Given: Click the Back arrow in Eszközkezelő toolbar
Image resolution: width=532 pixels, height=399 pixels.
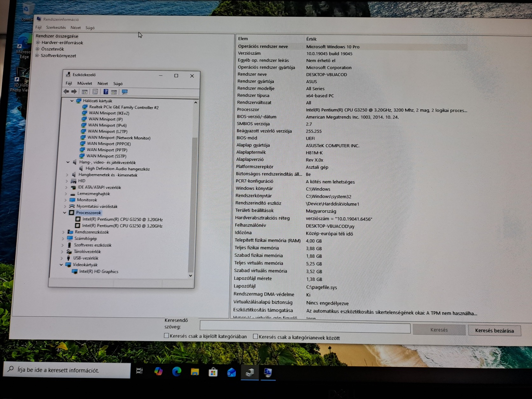Looking at the screenshot, I should click(66, 92).
